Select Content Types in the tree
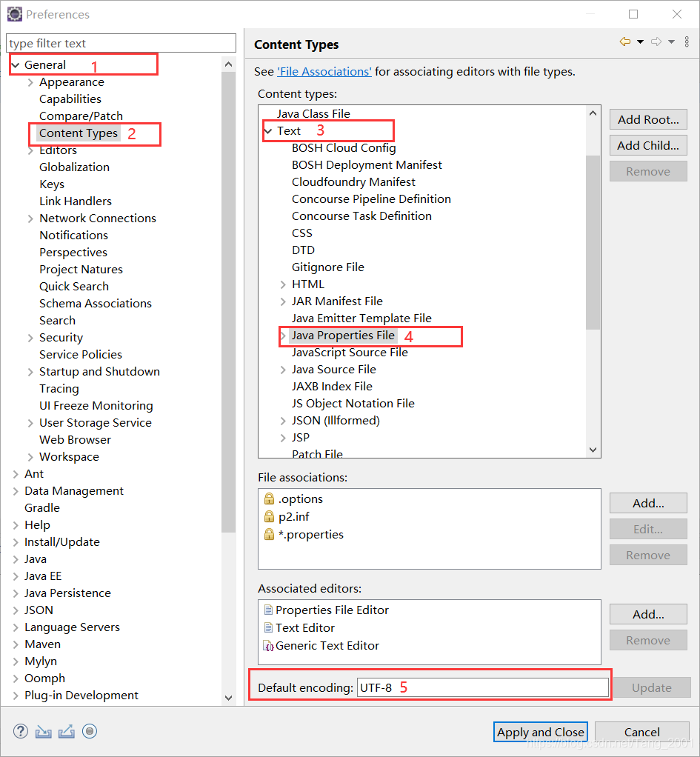The width and height of the screenshot is (700, 757). coord(79,133)
